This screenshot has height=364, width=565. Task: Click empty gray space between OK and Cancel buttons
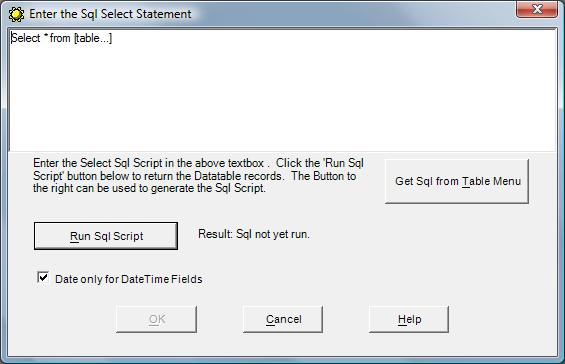pyautogui.click(x=220, y=319)
